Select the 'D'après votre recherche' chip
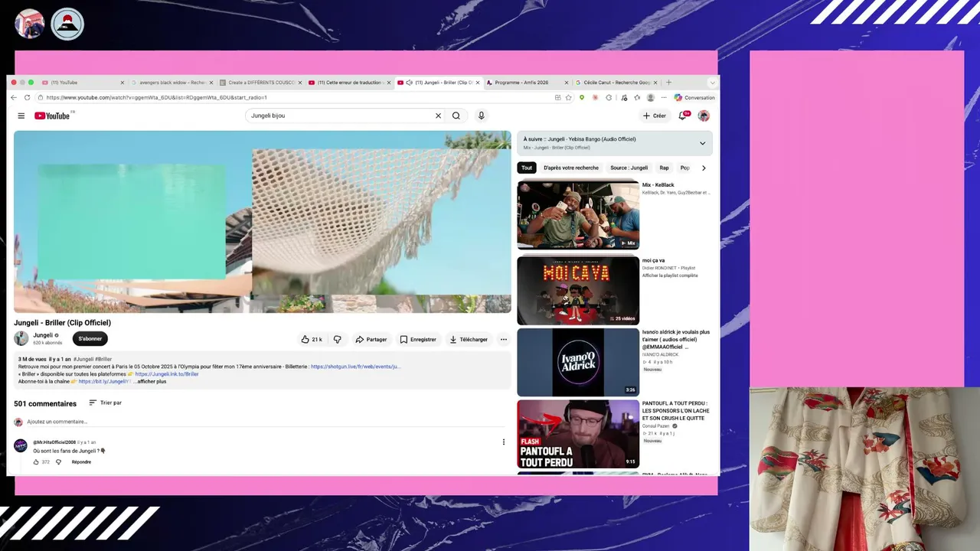The image size is (980, 551). [571, 168]
